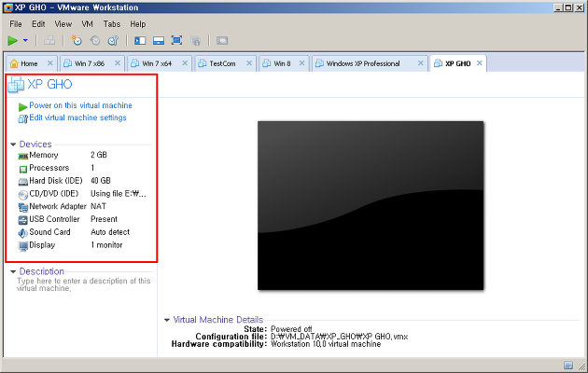
Task: Click the Unity mode toolbar icon
Action: pyautogui.click(x=195, y=40)
